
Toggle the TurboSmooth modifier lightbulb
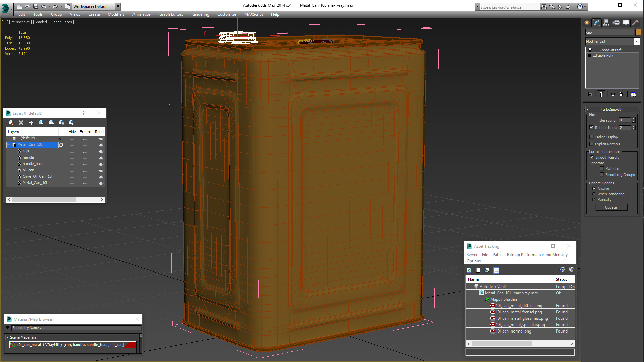tap(590, 50)
